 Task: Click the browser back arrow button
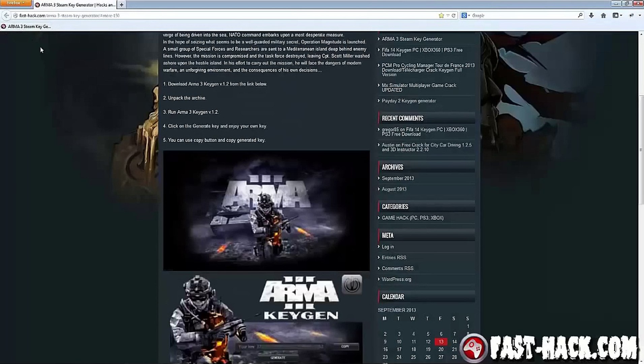6,16
